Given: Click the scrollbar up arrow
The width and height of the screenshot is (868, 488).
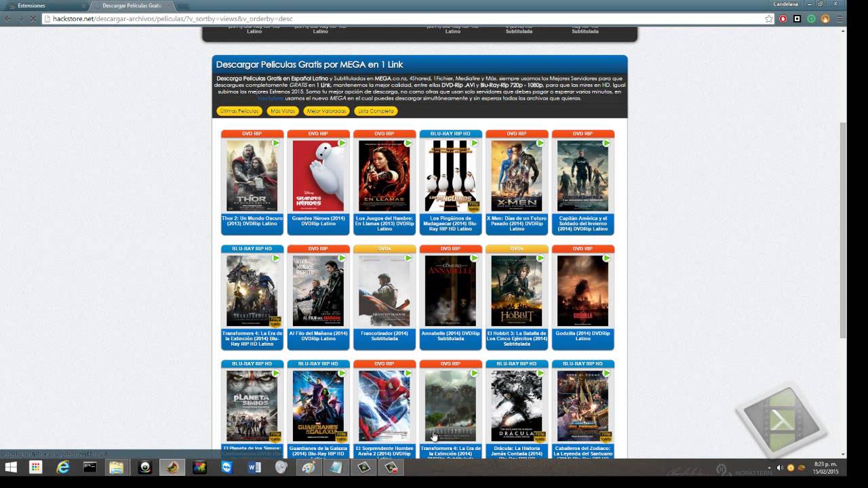Looking at the screenshot, I should pos(843,30).
